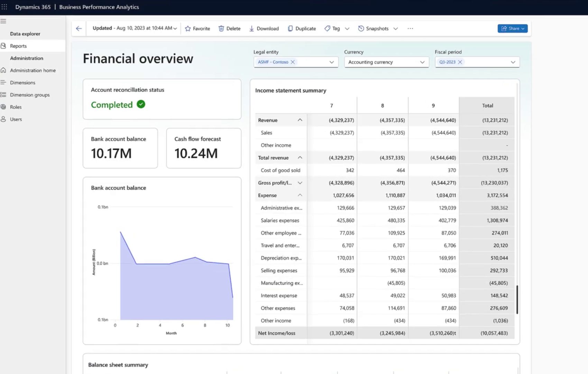This screenshot has width=588, height=374.
Task: Collapse the Revenue row group
Action: click(300, 120)
